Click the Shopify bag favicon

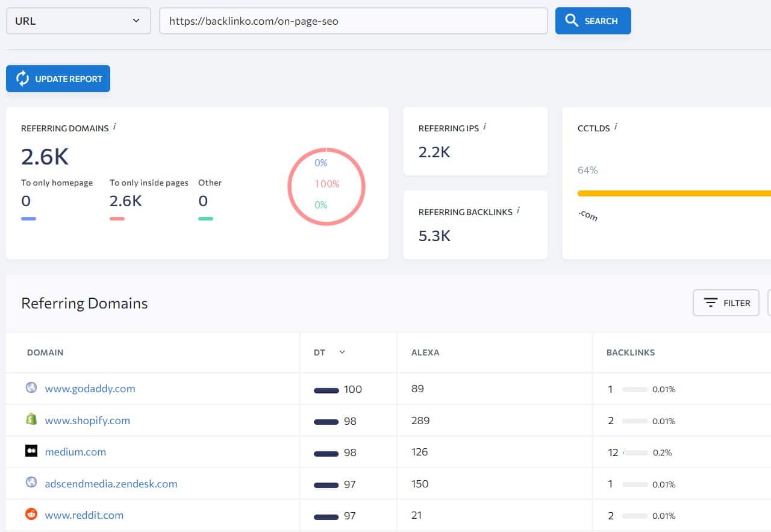click(31, 419)
